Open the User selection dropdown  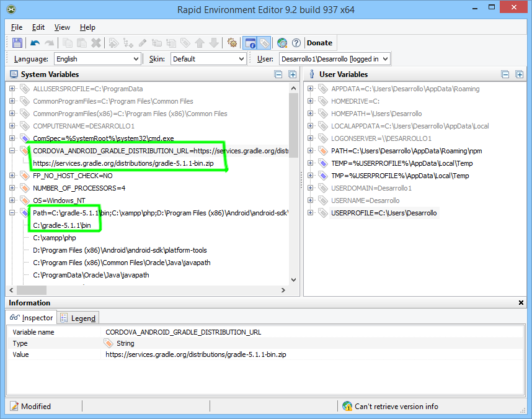click(335, 59)
